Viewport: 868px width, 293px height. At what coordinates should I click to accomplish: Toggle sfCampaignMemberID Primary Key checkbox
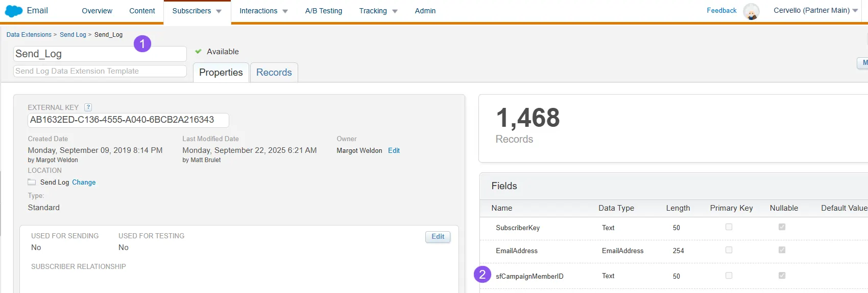point(729,276)
